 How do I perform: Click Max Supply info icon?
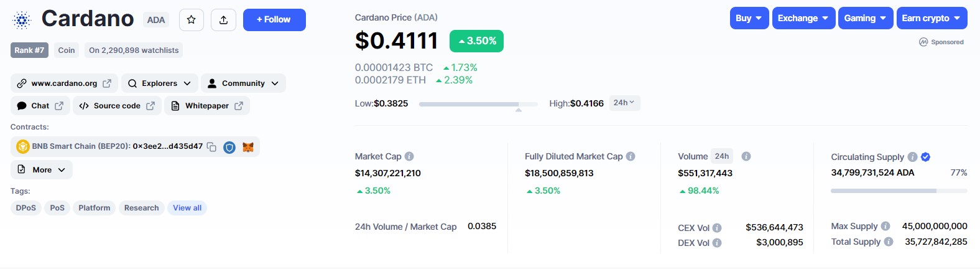tap(885, 226)
